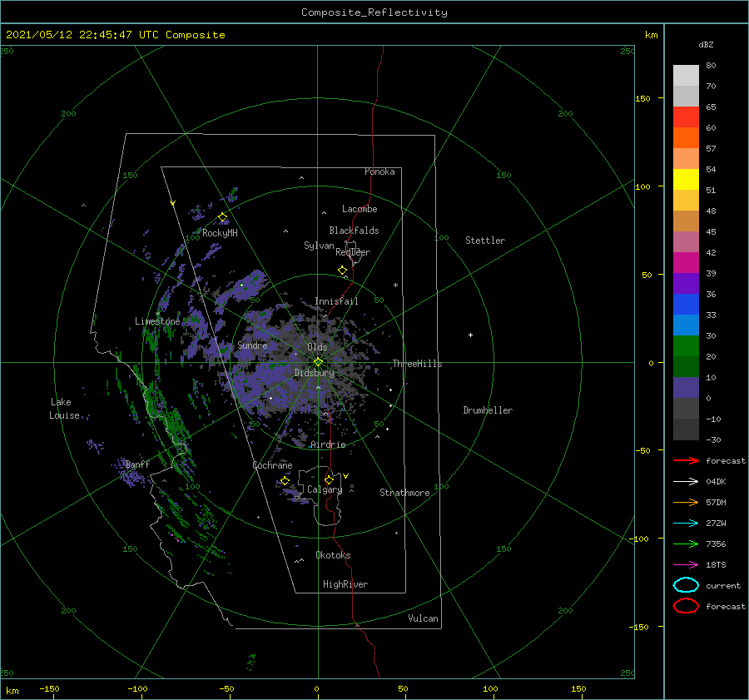Click the yellow diamond marker below Cochrane
Image resolution: width=749 pixels, height=700 pixels.
(x=285, y=480)
